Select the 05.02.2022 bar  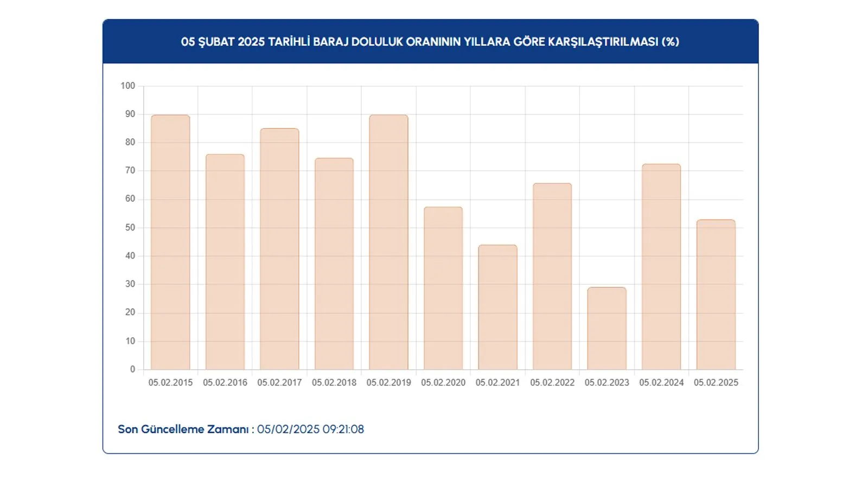pyautogui.click(x=552, y=277)
